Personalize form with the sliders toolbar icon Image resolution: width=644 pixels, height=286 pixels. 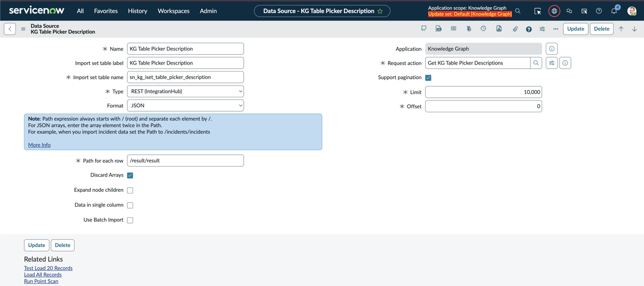pos(542,29)
